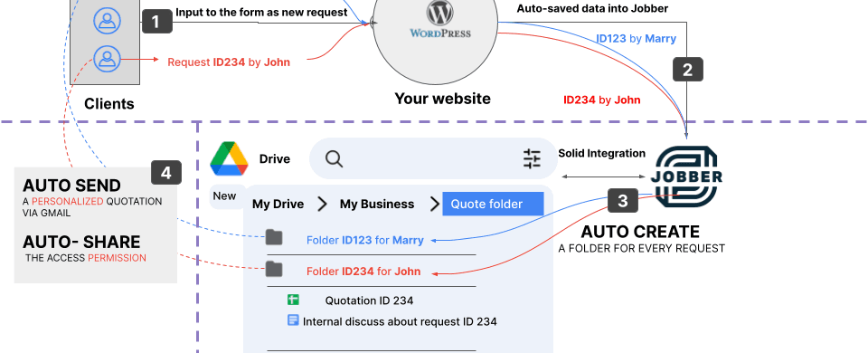The image size is (868, 353).
Task: Click the 'AUTO SEND' heading
Action: click(71, 186)
